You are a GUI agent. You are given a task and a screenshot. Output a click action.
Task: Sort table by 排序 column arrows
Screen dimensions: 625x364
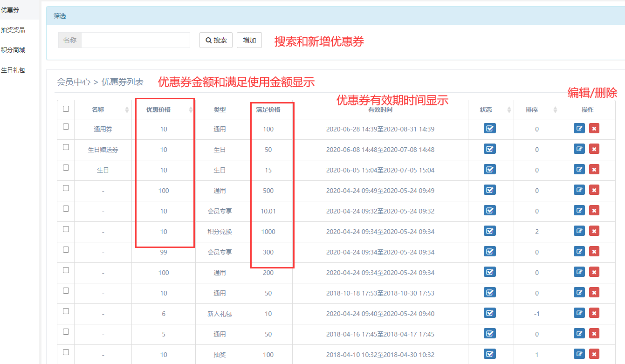point(555,110)
